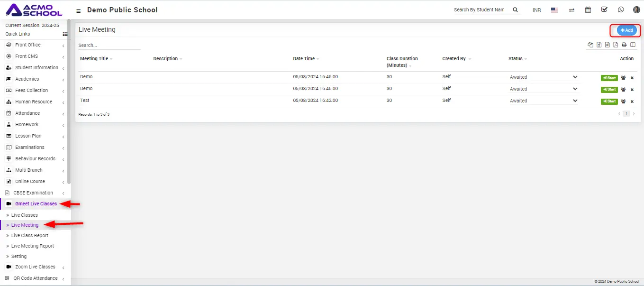Open the US flag language selector
Image resolution: width=644 pixels, height=286 pixels.
pos(554,10)
